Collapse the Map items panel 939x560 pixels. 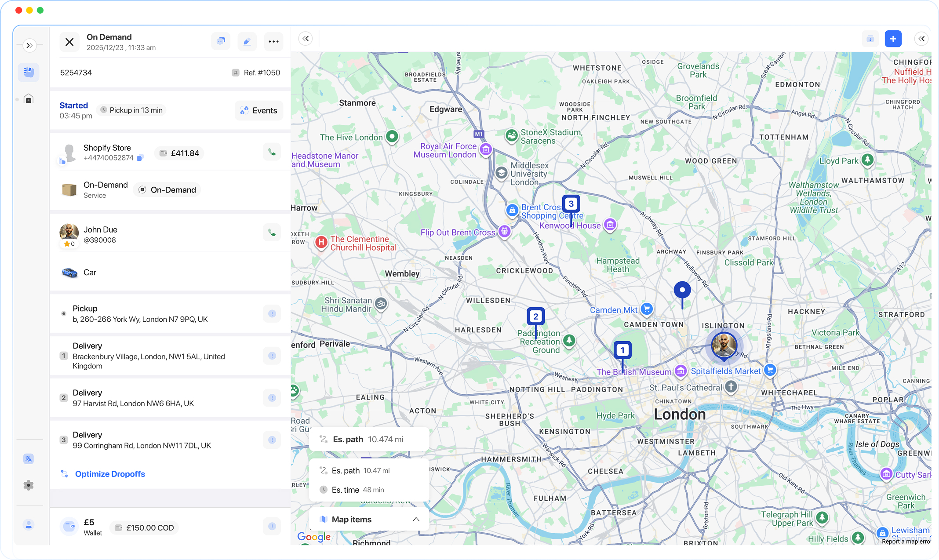(416, 519)
